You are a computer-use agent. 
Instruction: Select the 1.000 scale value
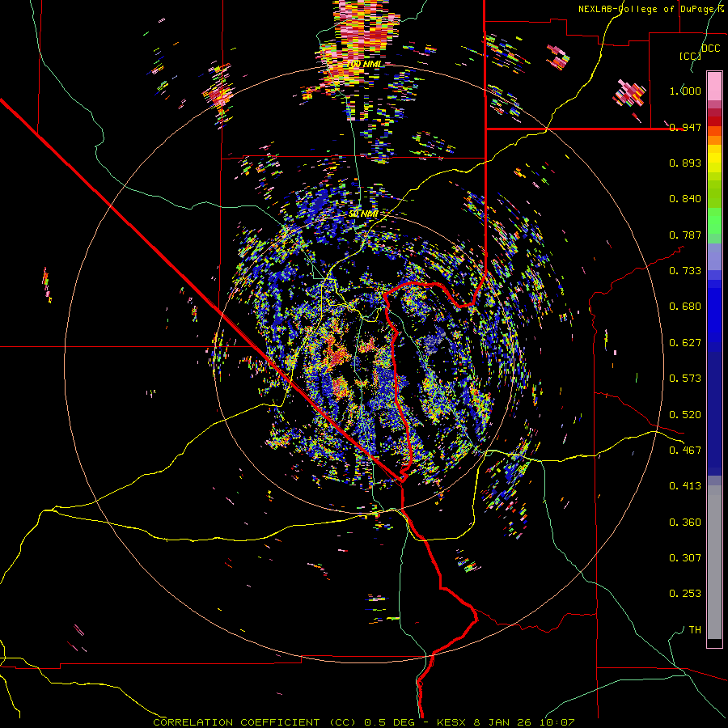click(x=685, y=91)
